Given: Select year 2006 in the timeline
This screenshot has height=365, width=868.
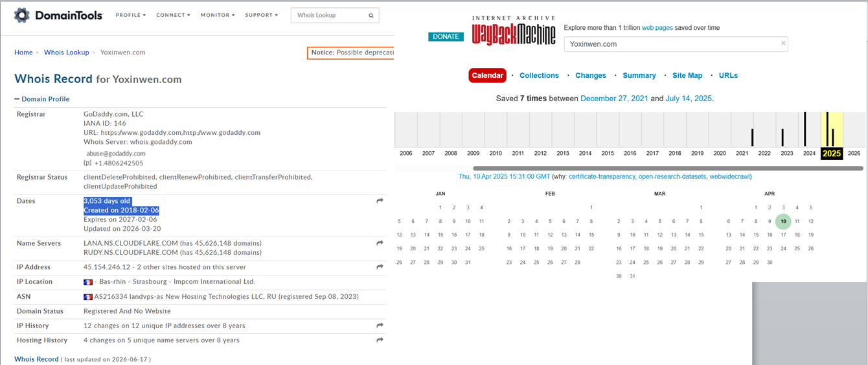Looking at the screenshot, I should coord(405,154).
